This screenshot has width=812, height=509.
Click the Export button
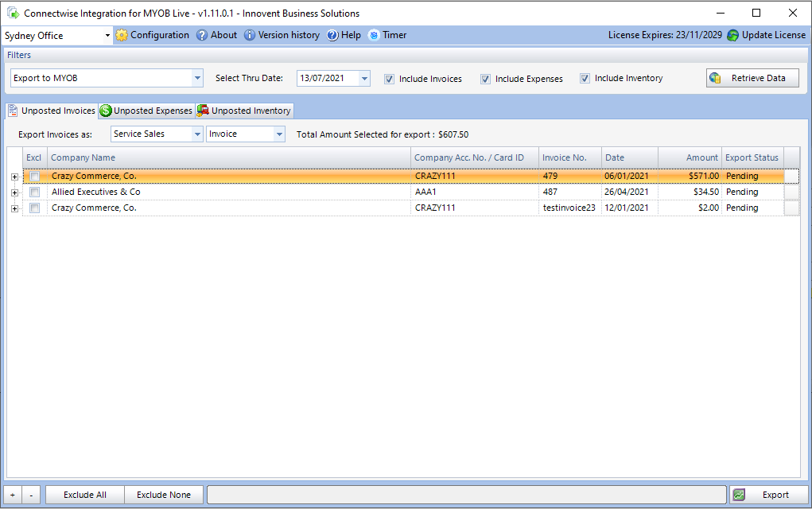pyautogui.click(x=769, y=495)
